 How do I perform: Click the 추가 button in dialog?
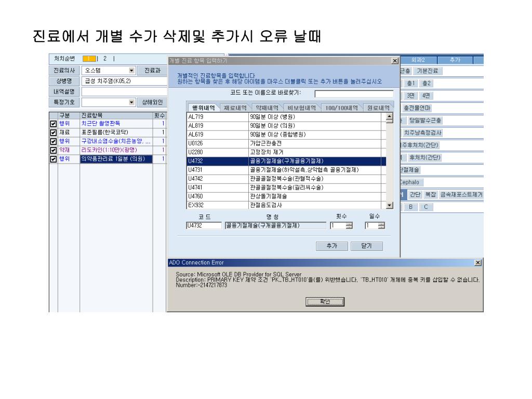click(x=332, y=246)
